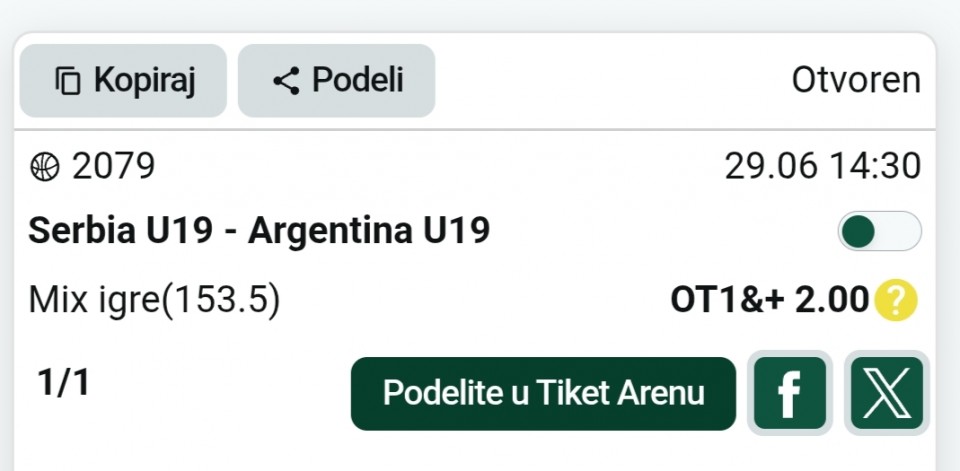960x471 pixels.
Task: Click the Podeli text label
Action: tap(358, 80)
